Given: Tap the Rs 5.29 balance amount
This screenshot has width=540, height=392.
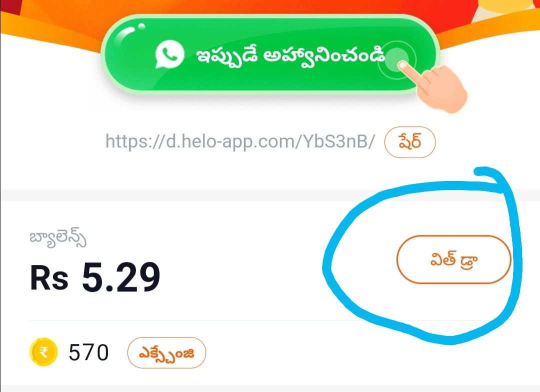Looking at the screenshot, I should [x=95, y=276].
